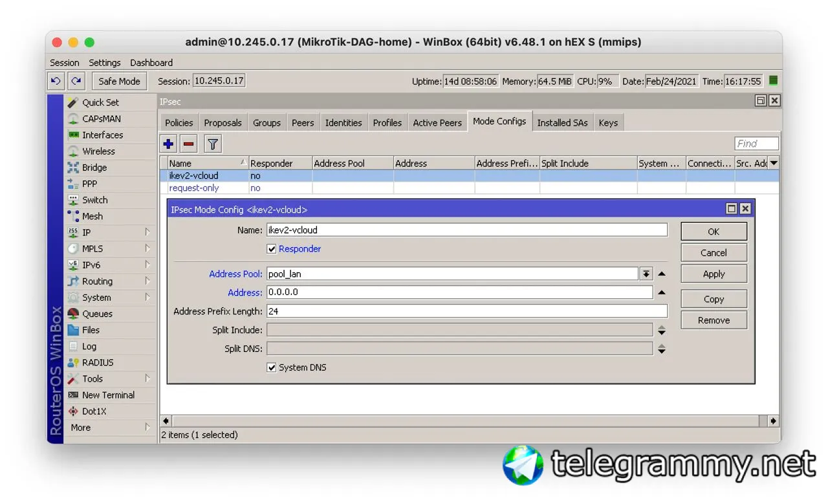Click the Redo arrow in toolbar
The image size is (828, 504).
(x=76, y=82)
